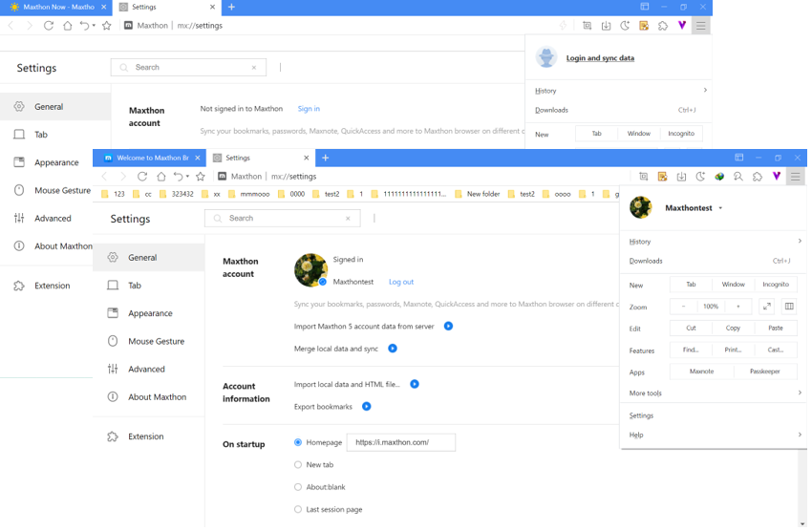
Task: Click the magnifier toolbar icon in front window
Action: click(x=738, y=177)
